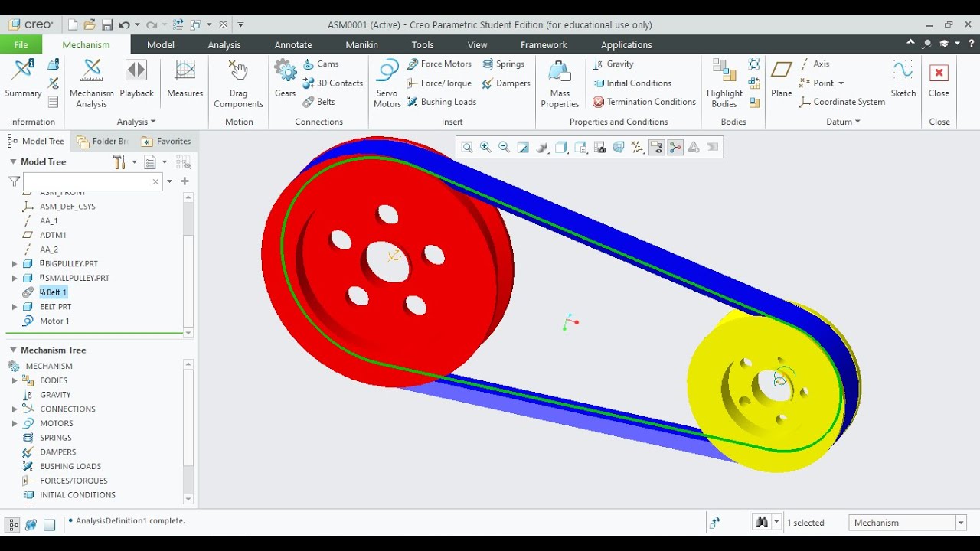Collapse the Mechanism Tree section
Image resolution: width=980 pixels, height=551 pixels.
click(13, 350)
